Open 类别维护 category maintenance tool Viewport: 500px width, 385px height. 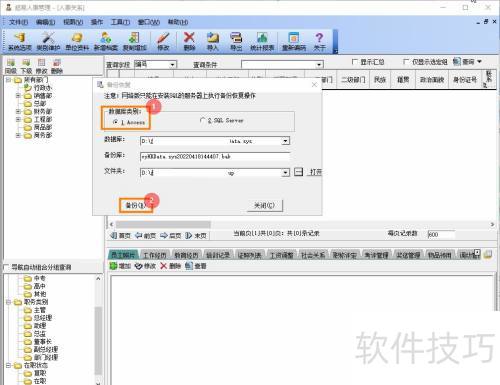[x=48, y=41]
